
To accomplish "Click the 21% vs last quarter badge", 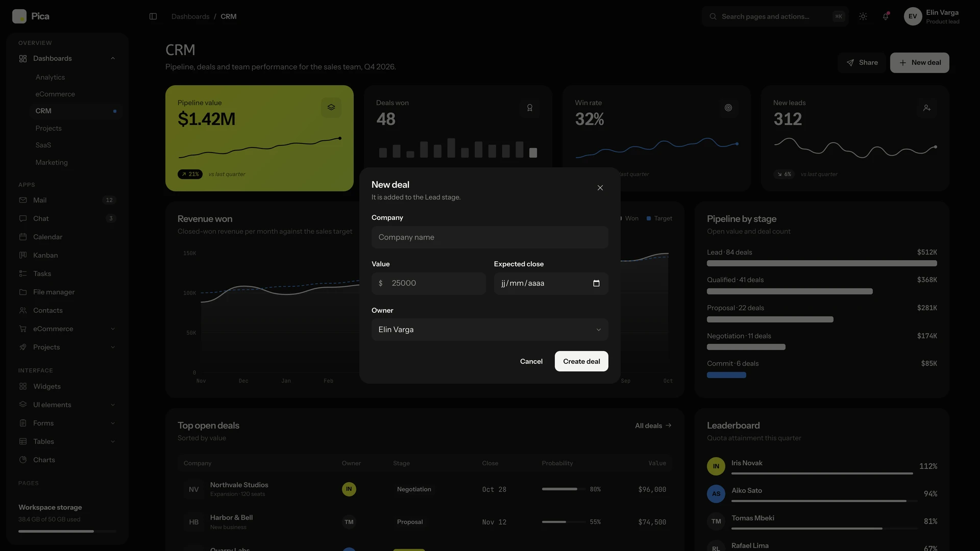I will click(x=190, y=174).
